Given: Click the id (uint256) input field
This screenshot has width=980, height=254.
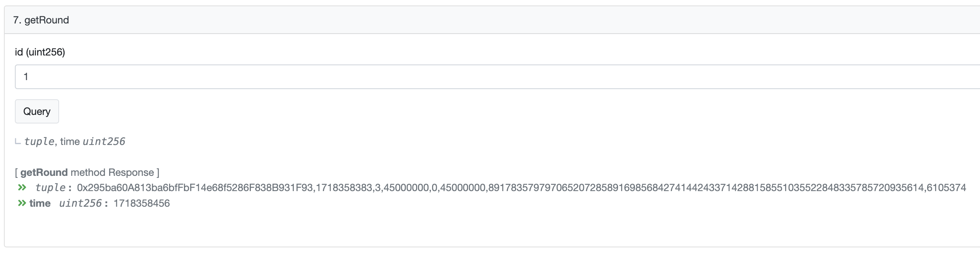Looking at the screenshot, I should [497, 77].
